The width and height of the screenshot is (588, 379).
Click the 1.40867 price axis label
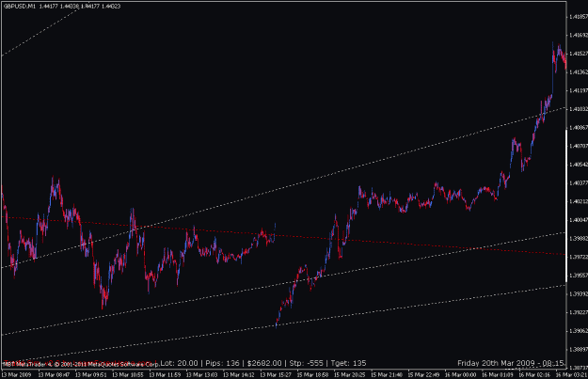(579, 128)
